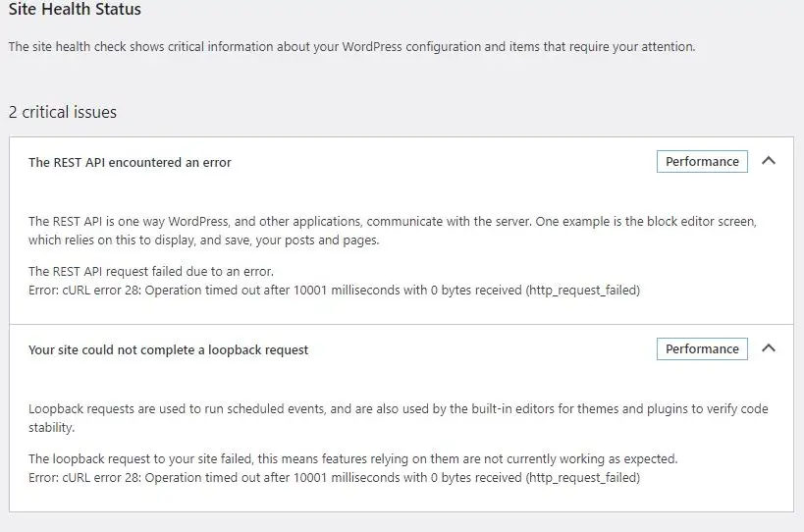The width and height of the screenshot is (804, 532).
Task: Click the Performance badge beside REST API error
Action: tap(702, 161)
